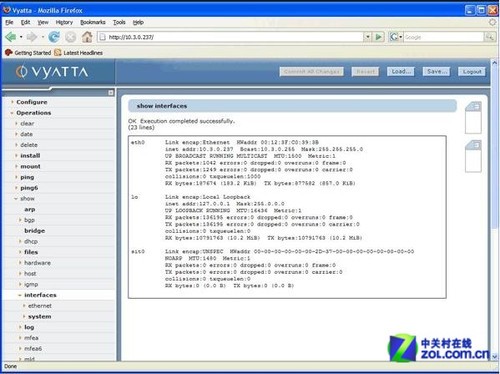Open the Forward history dropdown arrow

(x=43, y=37)
